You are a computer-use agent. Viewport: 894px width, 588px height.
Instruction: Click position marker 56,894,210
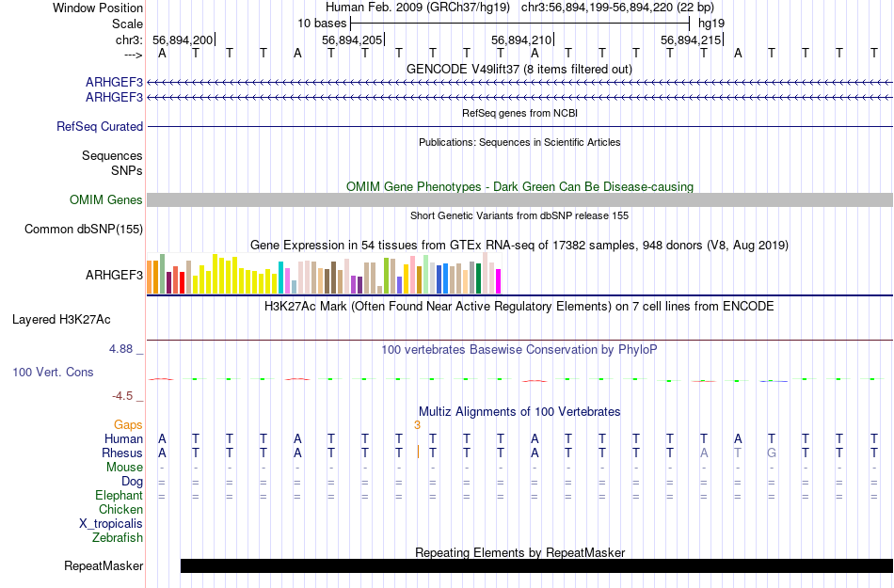[521, 40]
